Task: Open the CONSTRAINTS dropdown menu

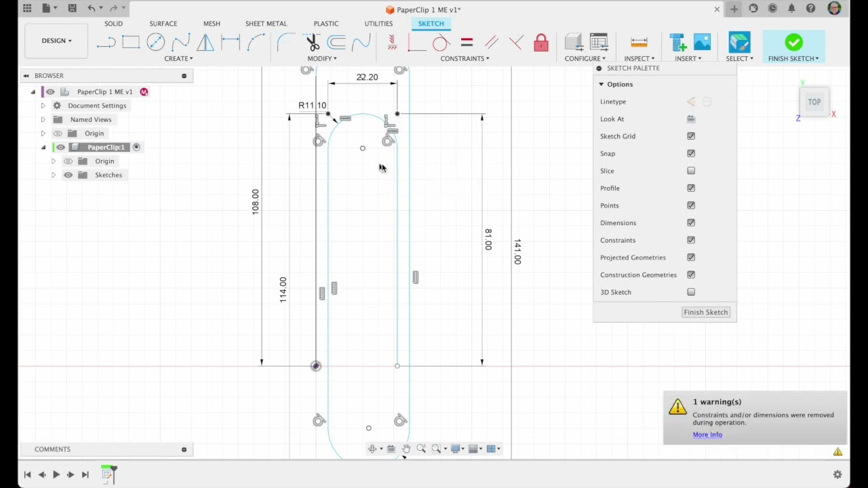Action: [465, 58]
